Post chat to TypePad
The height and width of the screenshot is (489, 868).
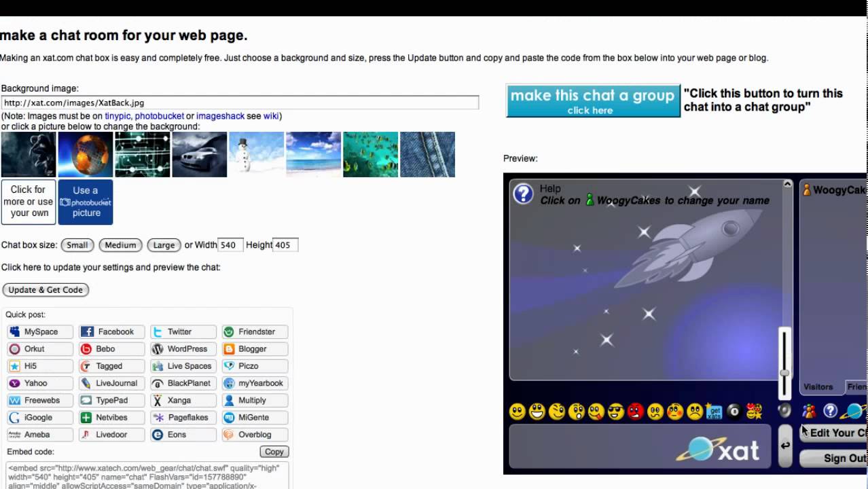(112, 401)
